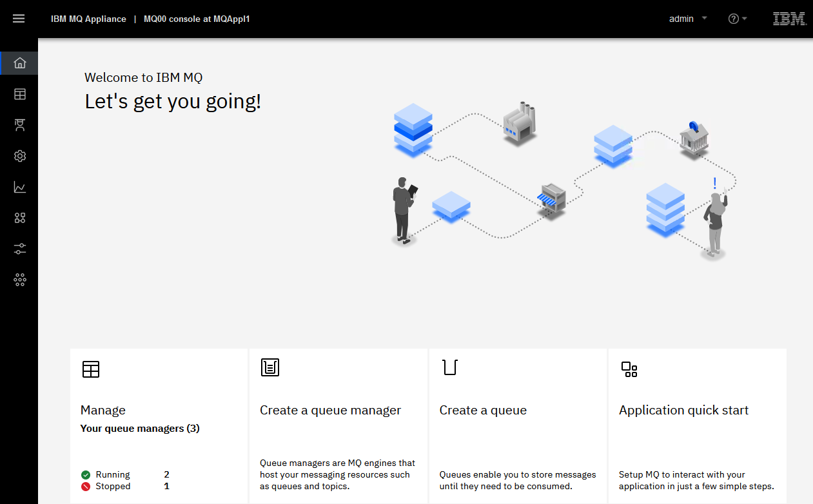Click the 'Welcome to IBM MQ' text
The image size is (813, 504).
(x=144, y=77)
